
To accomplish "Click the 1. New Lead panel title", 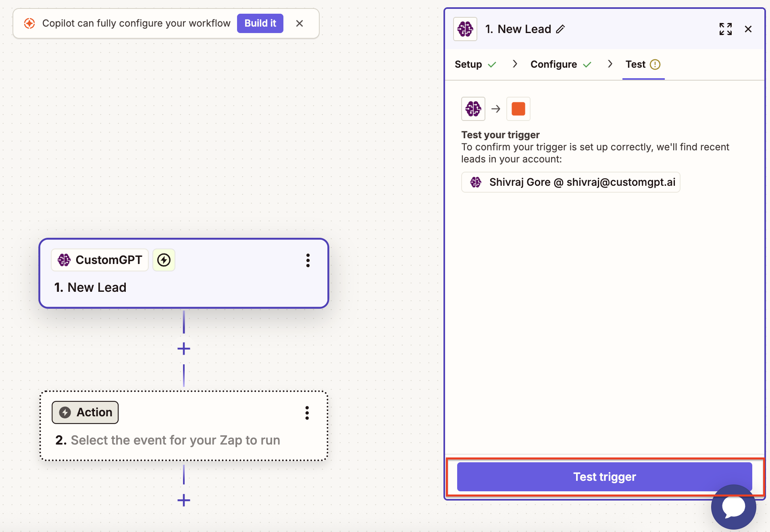I will (518, 29).
